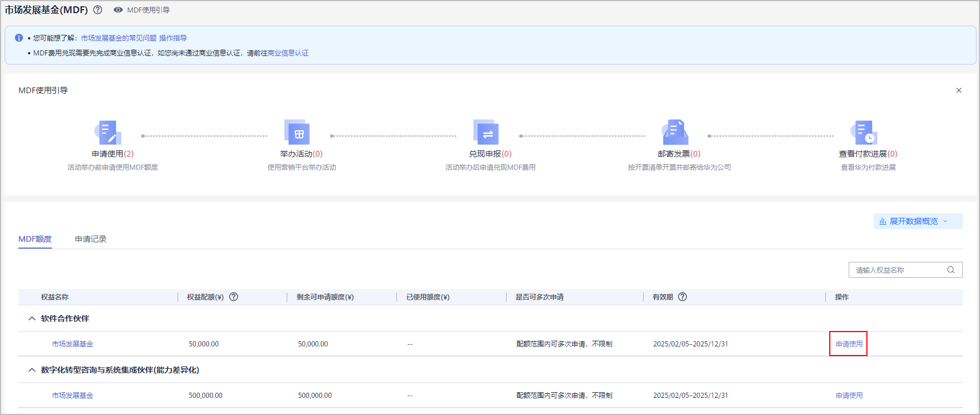
Task: Click the eye icon next to MDF使用引导
Action: (118, 10)
